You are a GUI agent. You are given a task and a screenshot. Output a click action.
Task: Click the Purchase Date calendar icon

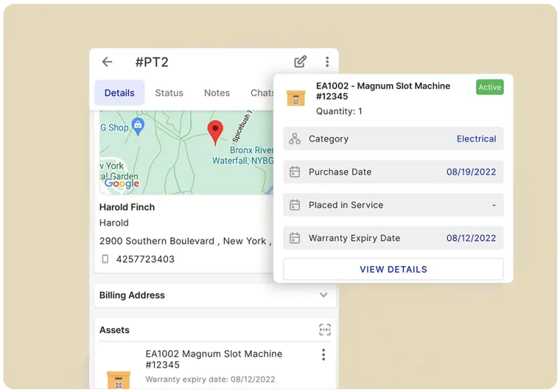(295, 171)
